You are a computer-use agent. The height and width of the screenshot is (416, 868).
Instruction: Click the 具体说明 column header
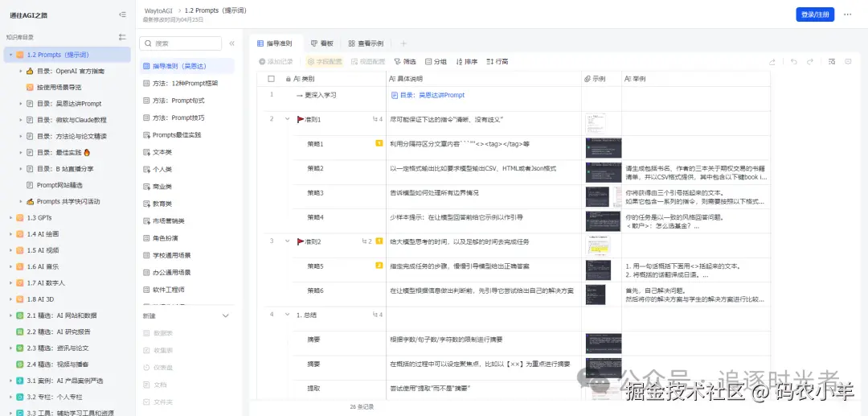pyautogui.click(x=483, y=79)
